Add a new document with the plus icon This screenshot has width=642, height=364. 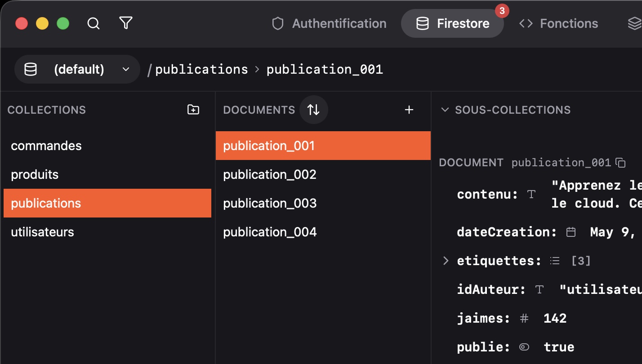409,110
